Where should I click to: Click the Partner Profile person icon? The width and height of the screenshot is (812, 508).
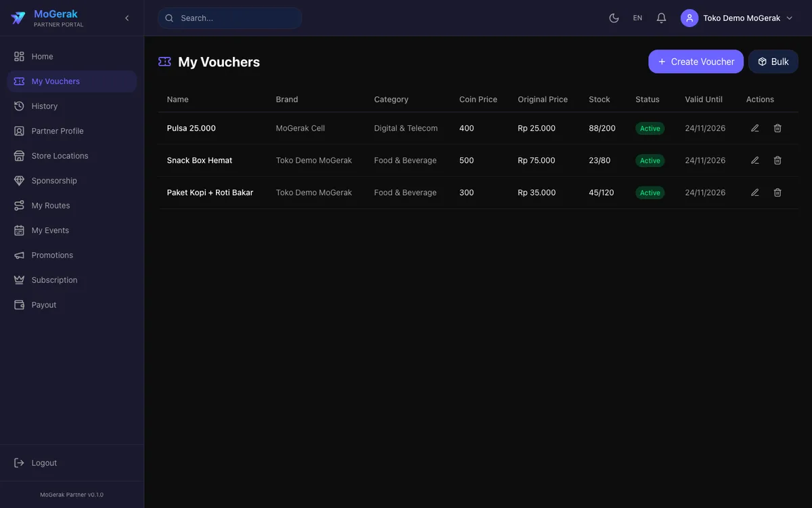(x=19, y=131)
